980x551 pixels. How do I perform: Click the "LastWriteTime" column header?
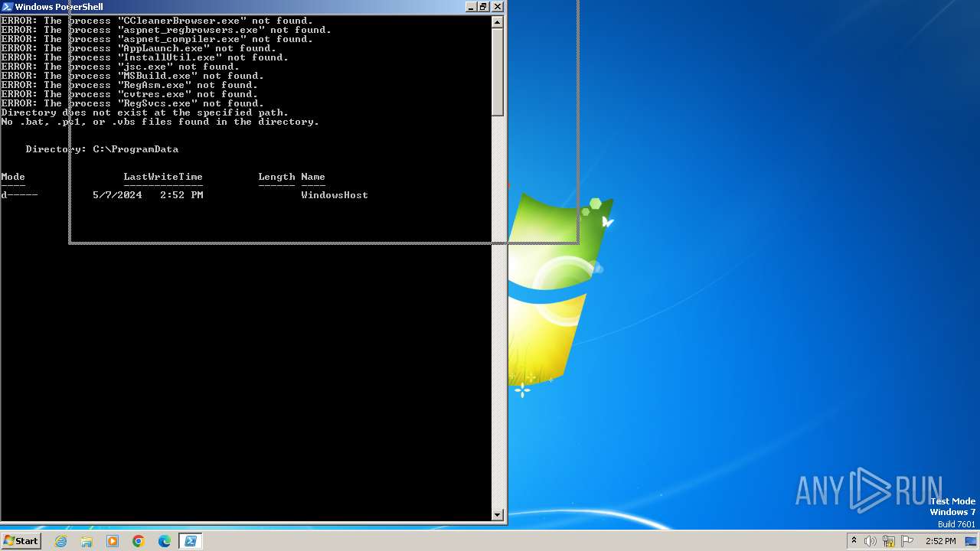pyautogui.click(x=163, y=177)
